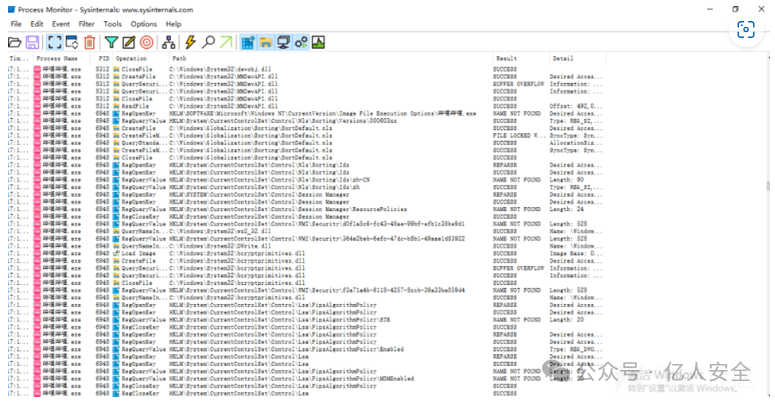Open the Tools menu
Image resolution: width=775 pixels, height=402 pixels.
(x=112, y=23)
